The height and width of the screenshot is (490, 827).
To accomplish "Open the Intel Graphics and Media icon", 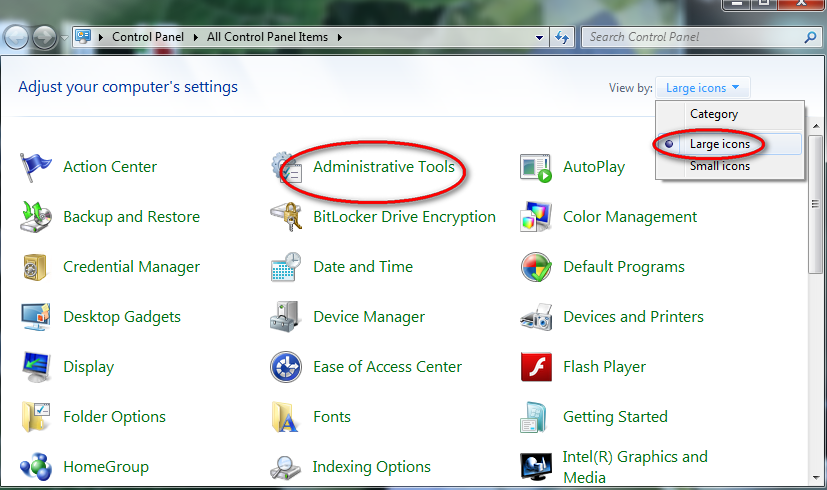I will (536, 467).
